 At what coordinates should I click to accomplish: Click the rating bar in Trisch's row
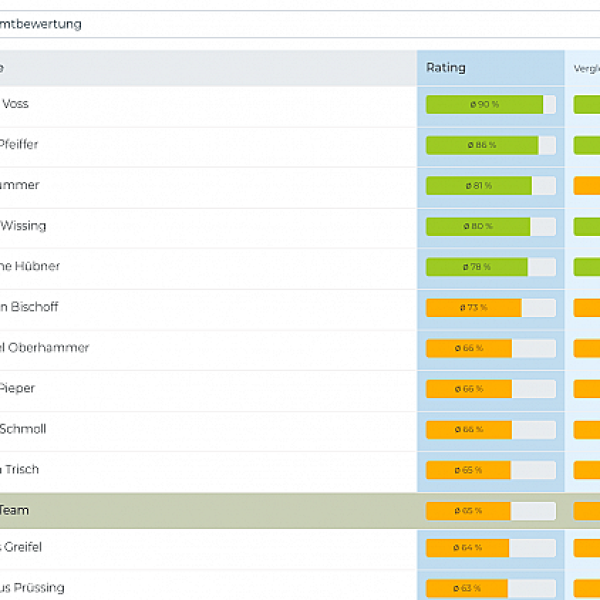tap(491, 470)
